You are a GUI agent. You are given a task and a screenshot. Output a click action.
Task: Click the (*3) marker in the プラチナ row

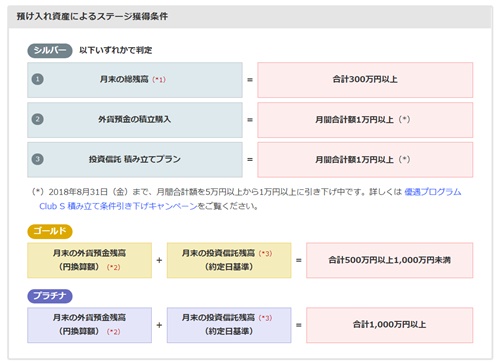coord(265,318)
